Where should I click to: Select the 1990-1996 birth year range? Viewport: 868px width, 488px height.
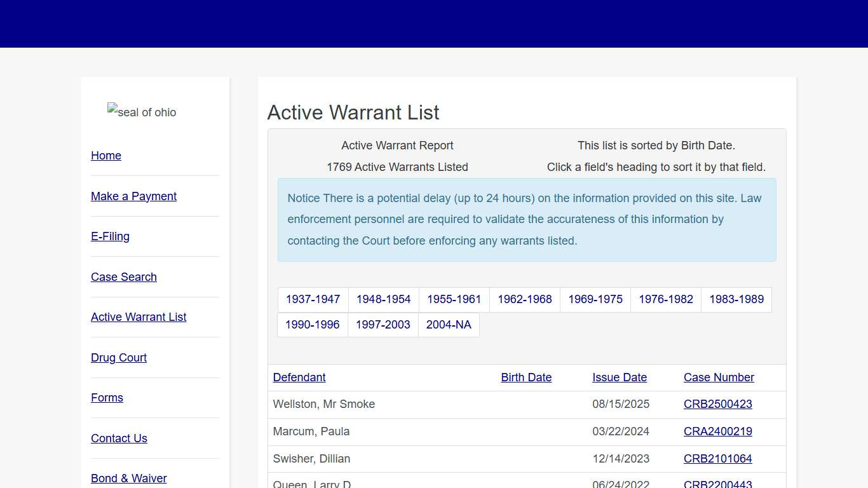pyautogui.click(x=312, y=325)
